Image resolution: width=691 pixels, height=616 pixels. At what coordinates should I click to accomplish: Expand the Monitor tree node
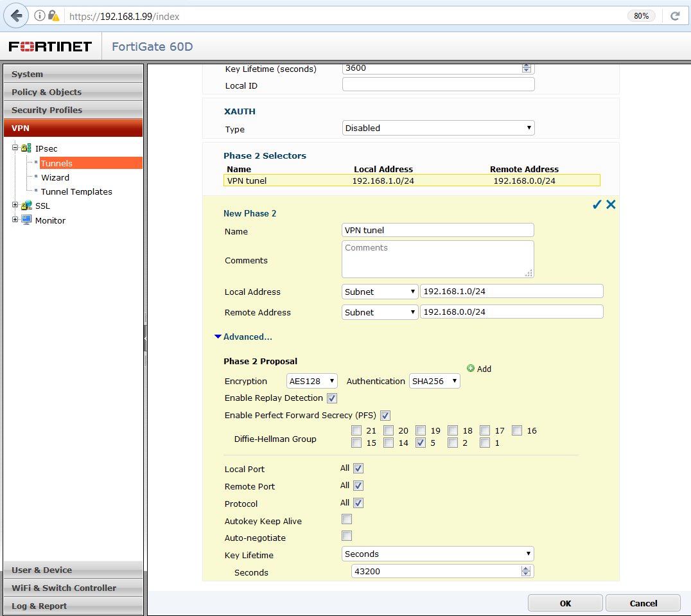point(15,220)
